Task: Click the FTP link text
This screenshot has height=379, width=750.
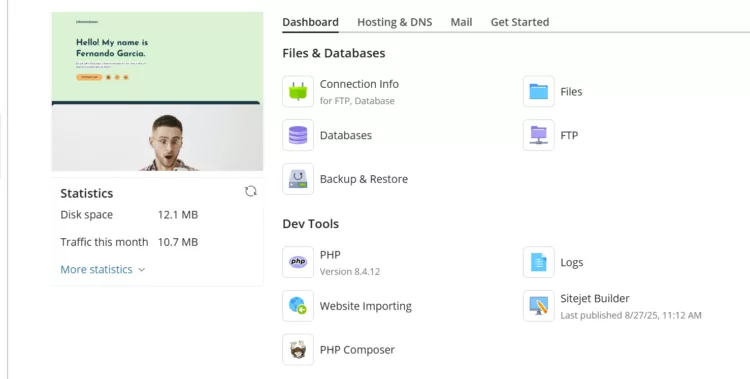Action: (569, 135)
